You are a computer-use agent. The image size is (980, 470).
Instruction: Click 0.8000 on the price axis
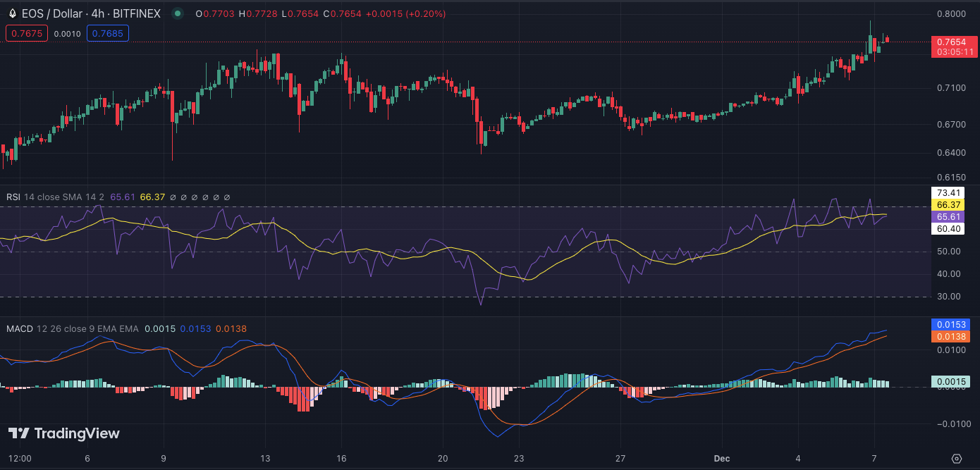[951, 13]
